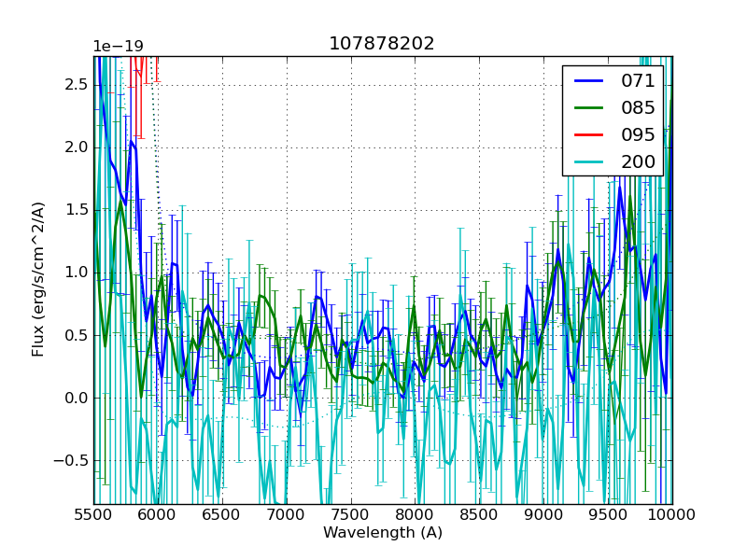Click the plot title 107878202
747x560 pixels.
pos(382,44)
